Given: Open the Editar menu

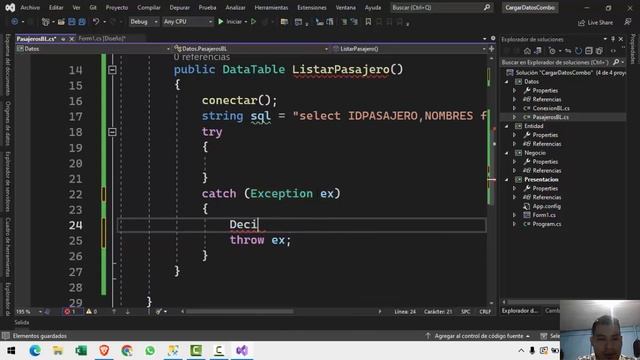Looking at the screenshot, I should [x=56, y=7].
